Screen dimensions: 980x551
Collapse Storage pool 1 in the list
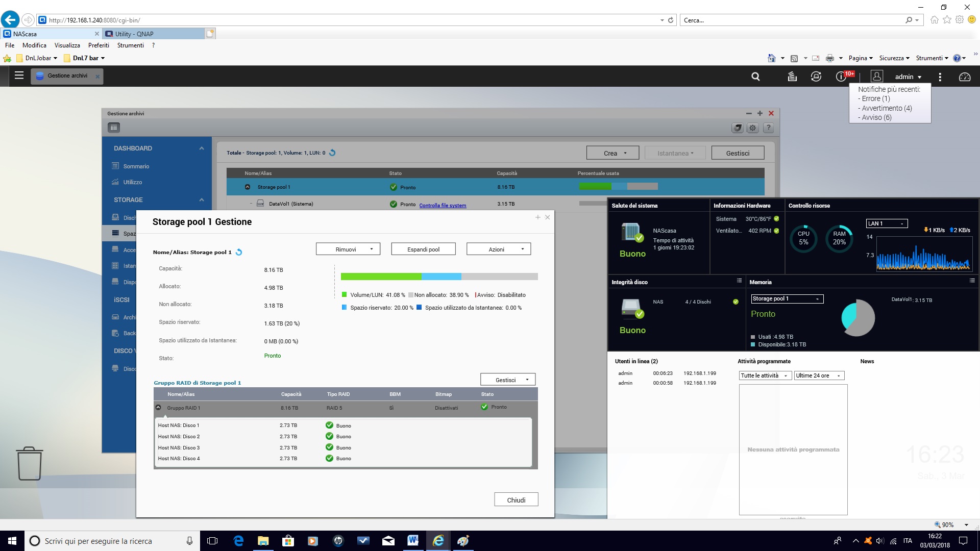[x=248, y=187]
